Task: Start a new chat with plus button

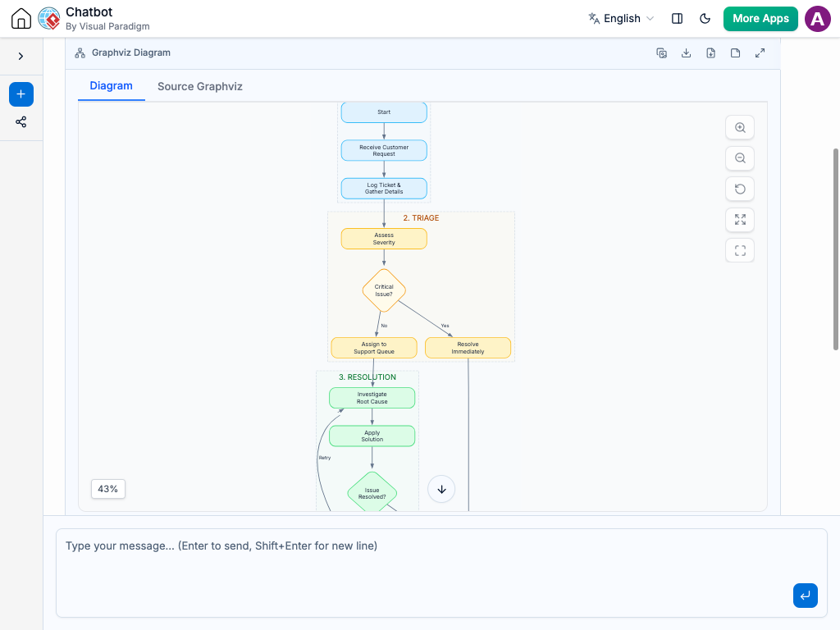Action: click(x=21, y=94)
